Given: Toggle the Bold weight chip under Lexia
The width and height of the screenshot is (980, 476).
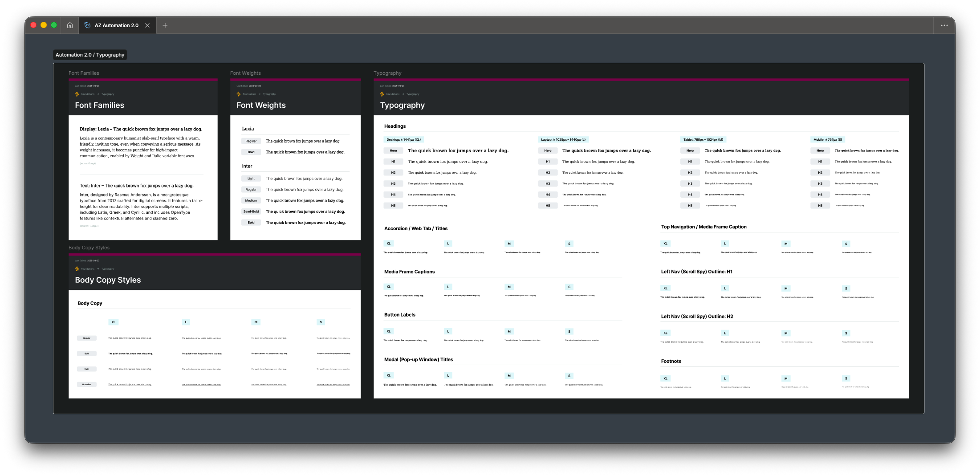Looking at the screenshot, I should (x=251, y=152).
